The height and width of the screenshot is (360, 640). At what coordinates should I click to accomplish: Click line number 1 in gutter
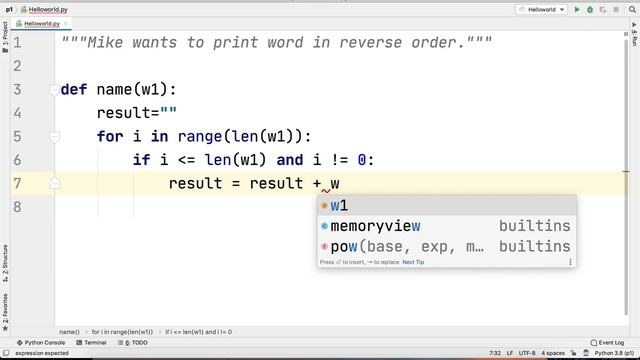click(x=17, y=42)
